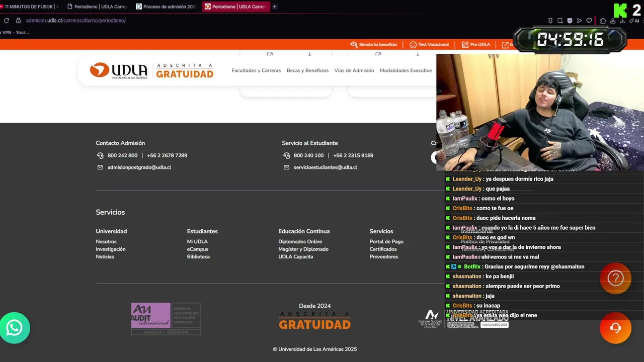The height and width of the screenshot is (362, 644).
Task: Open Becas y Beneficios menu
Action: pyautogui.click(x=307, y=70)
